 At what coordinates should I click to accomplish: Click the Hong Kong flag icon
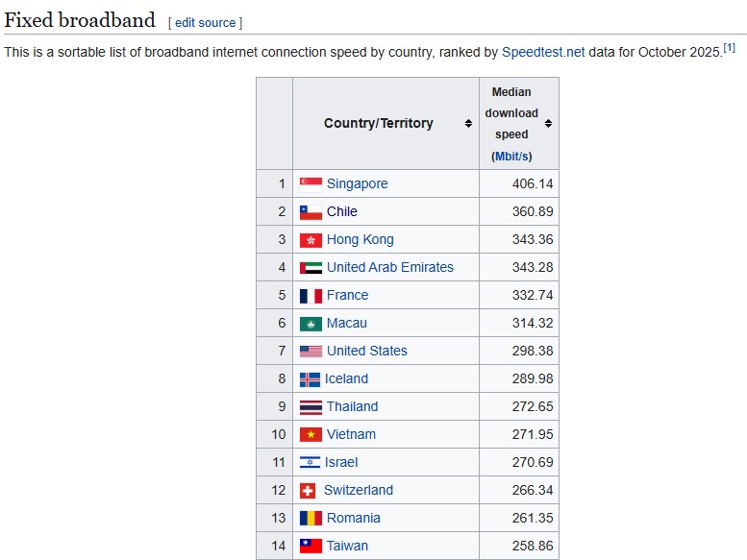click(x=311, y=240)
